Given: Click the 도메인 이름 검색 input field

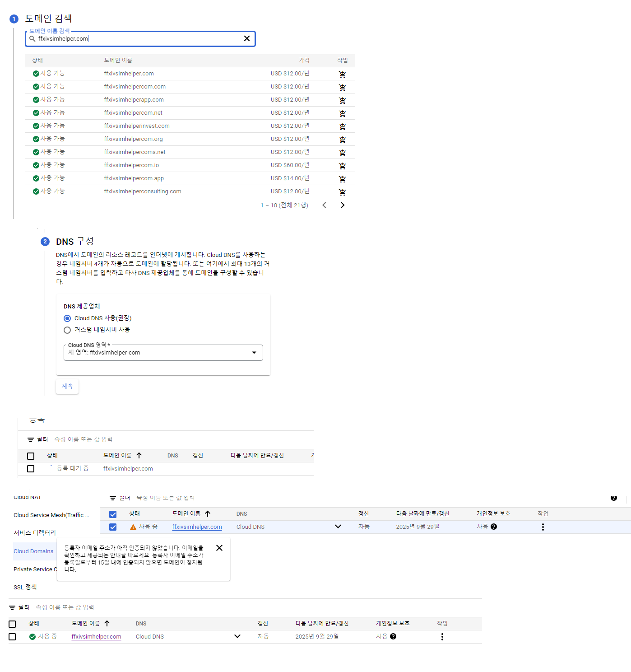Looking at the screenshot, I should (x=140, y=39).
